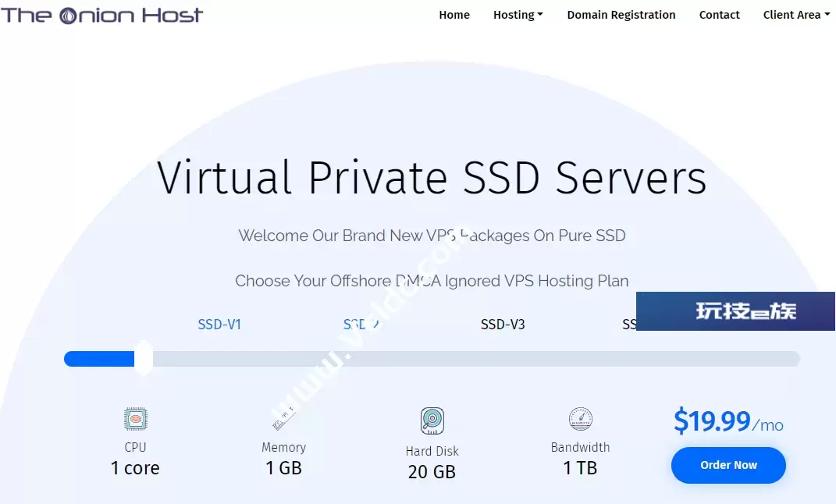836x504 pixels.
Task: Open the Domain Registration page
Action: [x=621, y=15]
